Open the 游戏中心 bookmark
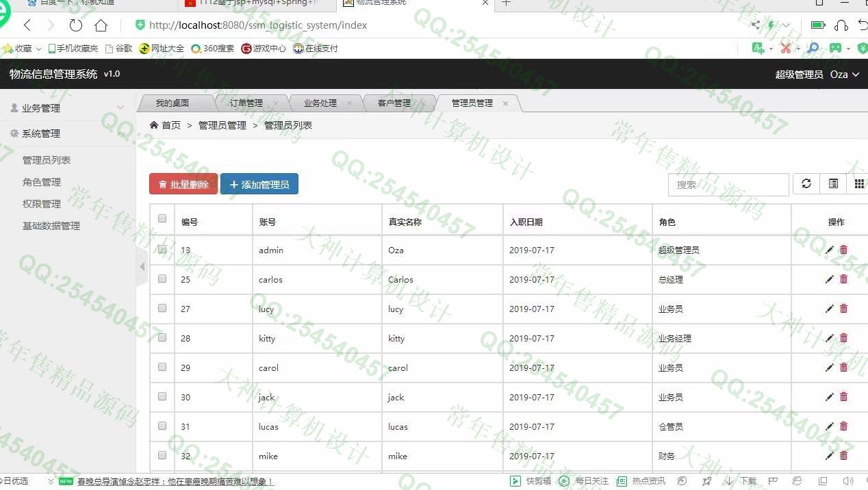Screen dimensions: 868x490 (264, 49)
